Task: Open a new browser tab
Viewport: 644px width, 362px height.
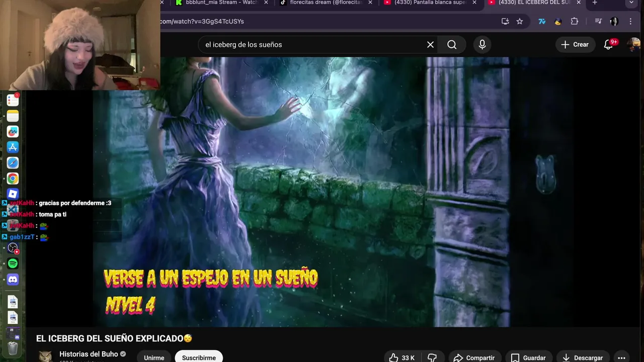Action: coord(595,3)
